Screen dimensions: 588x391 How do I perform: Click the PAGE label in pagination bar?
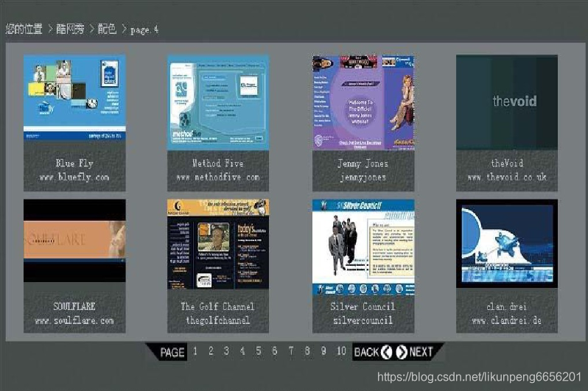172,353
